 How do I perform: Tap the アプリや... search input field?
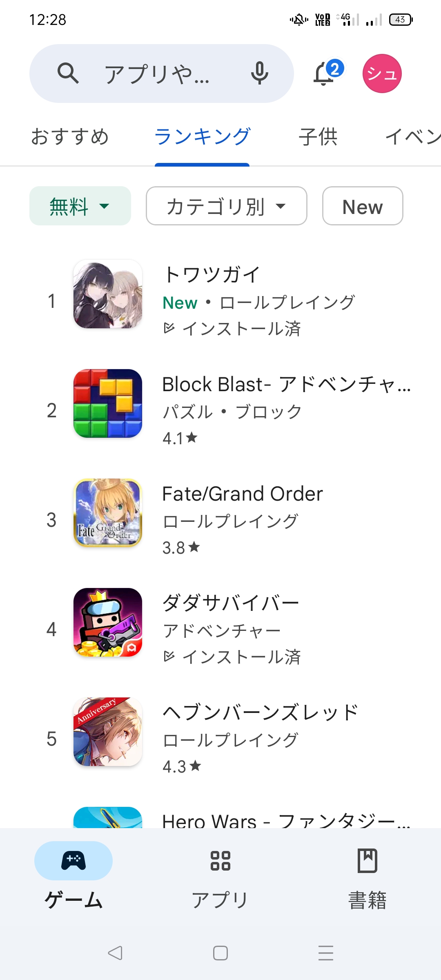pos(157,74)
